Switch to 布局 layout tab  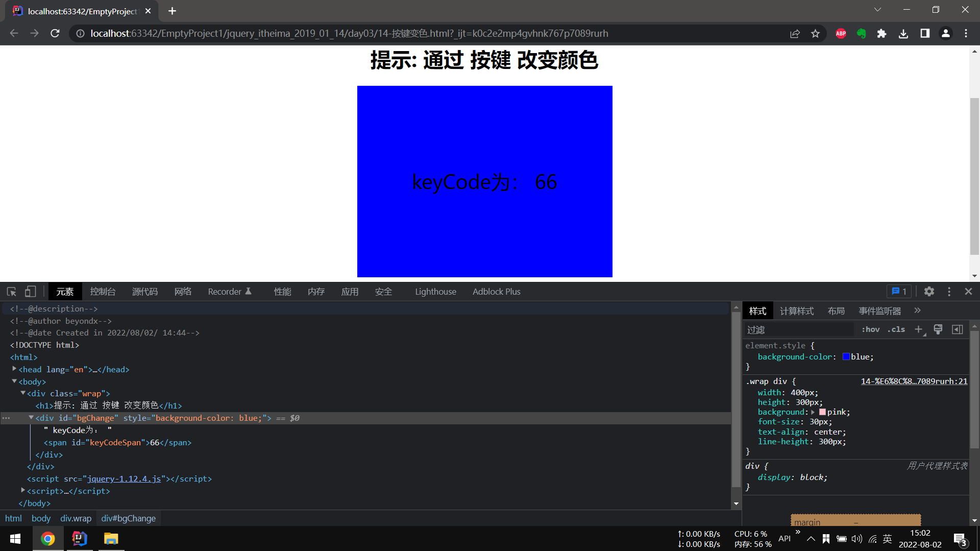click(x=836, y=311)
